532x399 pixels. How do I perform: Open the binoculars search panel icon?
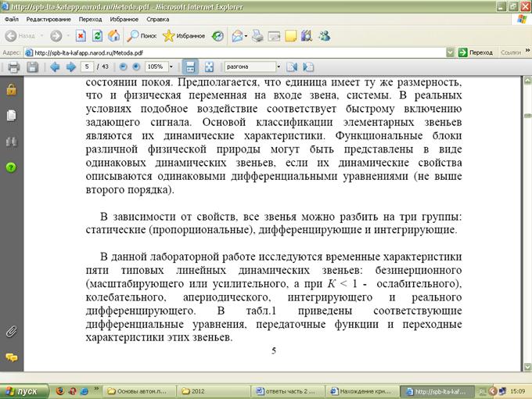(x=11, y=141)
